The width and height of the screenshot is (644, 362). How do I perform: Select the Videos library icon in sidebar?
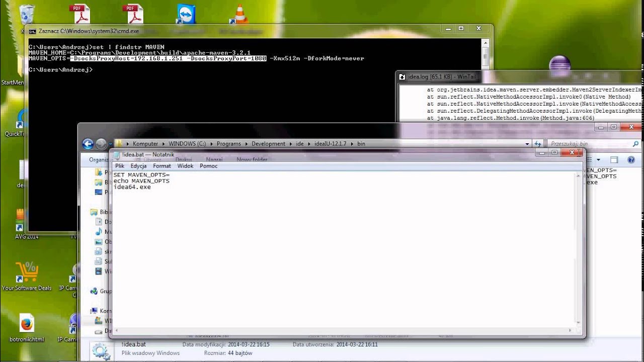99,271
